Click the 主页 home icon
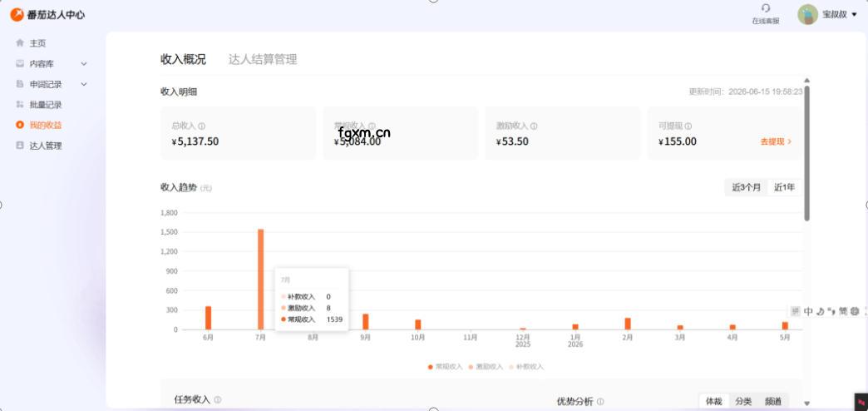Screen dimensions: 868x411 pyautogui.click(x=20, y=42)
